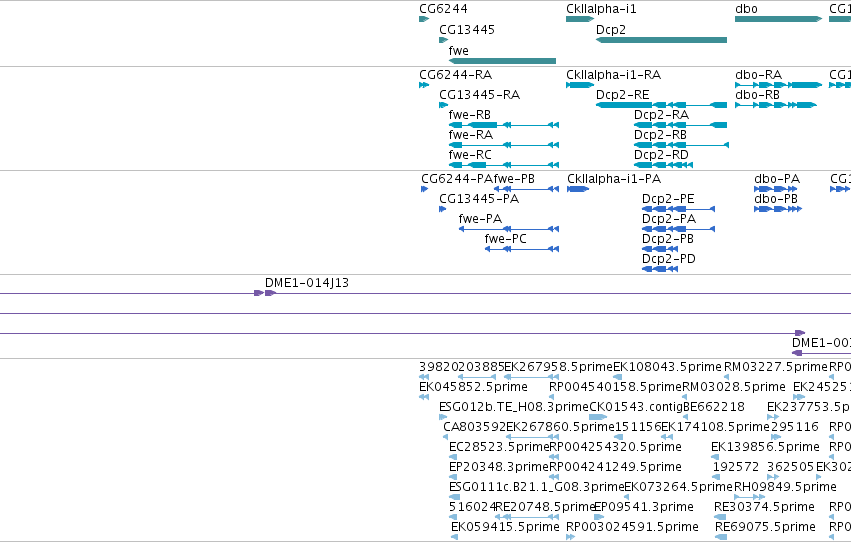Image resolution: width=851 pixels, height=542 pixels.
Task: Click the dbo gene bar
Action: (x=778, y=19)
